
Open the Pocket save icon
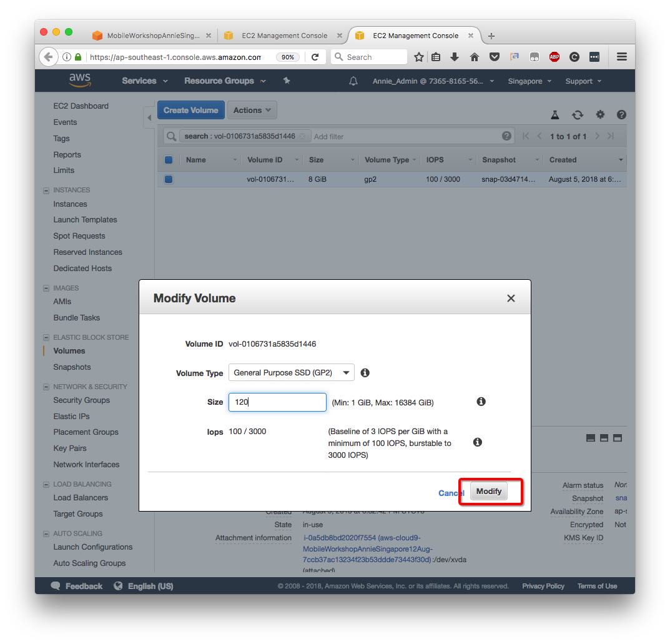click(x=495, y=57)
